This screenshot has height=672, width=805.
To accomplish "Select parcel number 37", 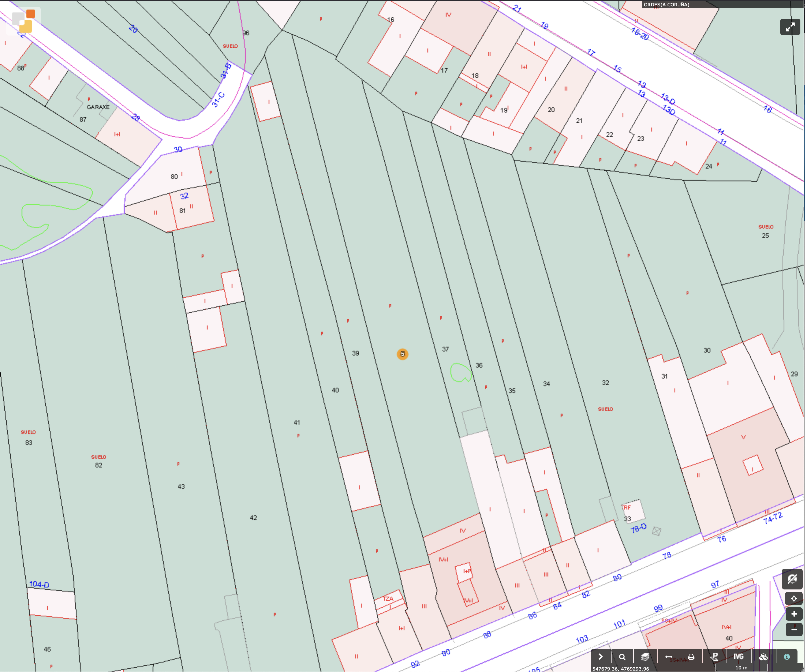I will tap(445, 349).
